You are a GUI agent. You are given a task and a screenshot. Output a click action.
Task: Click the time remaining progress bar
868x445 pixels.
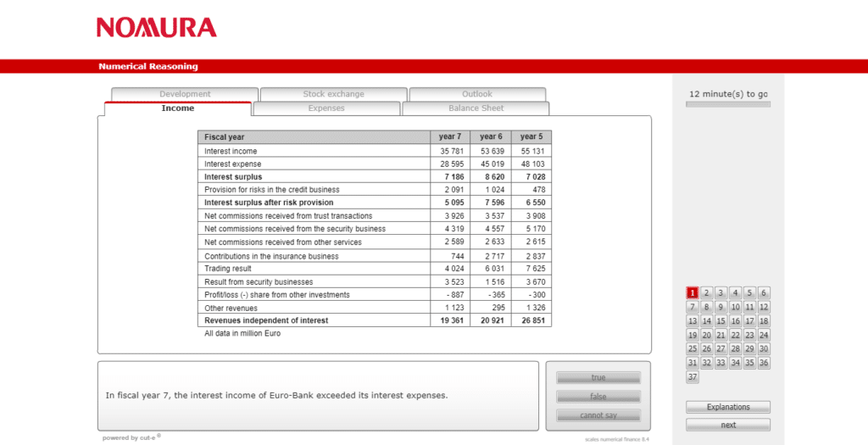click(728, 104)
